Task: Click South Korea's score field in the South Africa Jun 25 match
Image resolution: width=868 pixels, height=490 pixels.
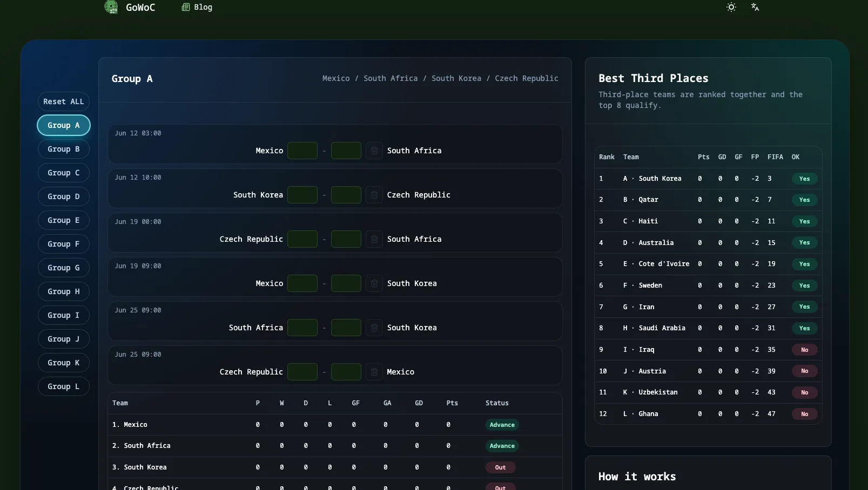Action: coord(346,328)
